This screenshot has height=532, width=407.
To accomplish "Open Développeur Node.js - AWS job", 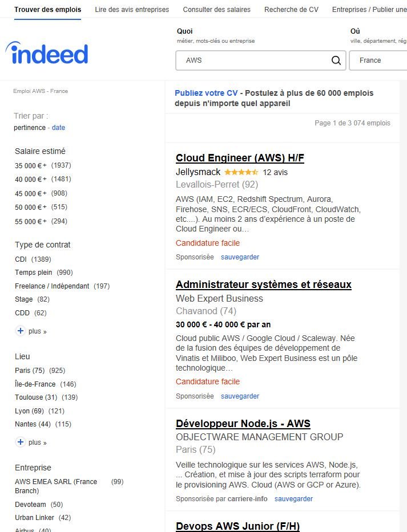I will [243, 424].
